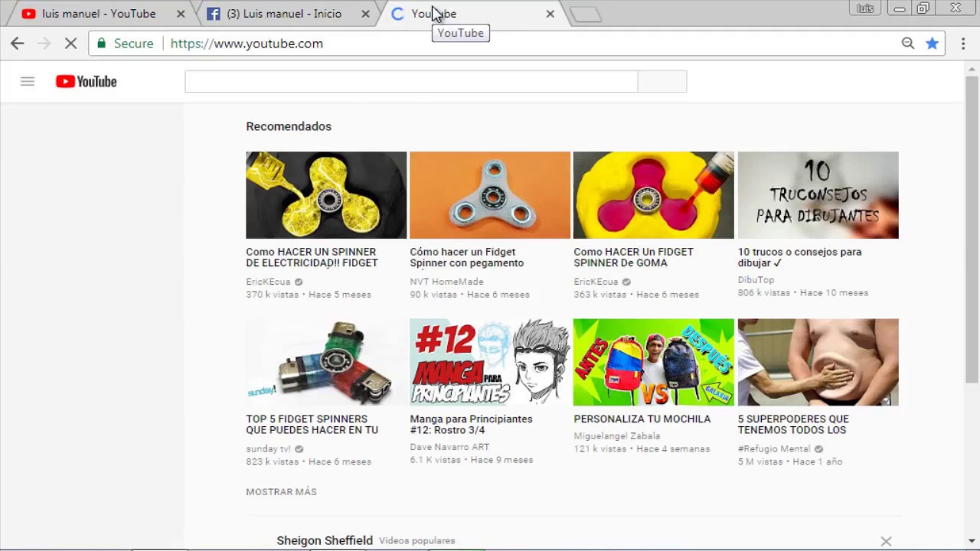Screen dimensions: 980x551
Task: Click title 'Manga para Principiantes #12: Rostro 3/4'
Action: pos(471,425)
